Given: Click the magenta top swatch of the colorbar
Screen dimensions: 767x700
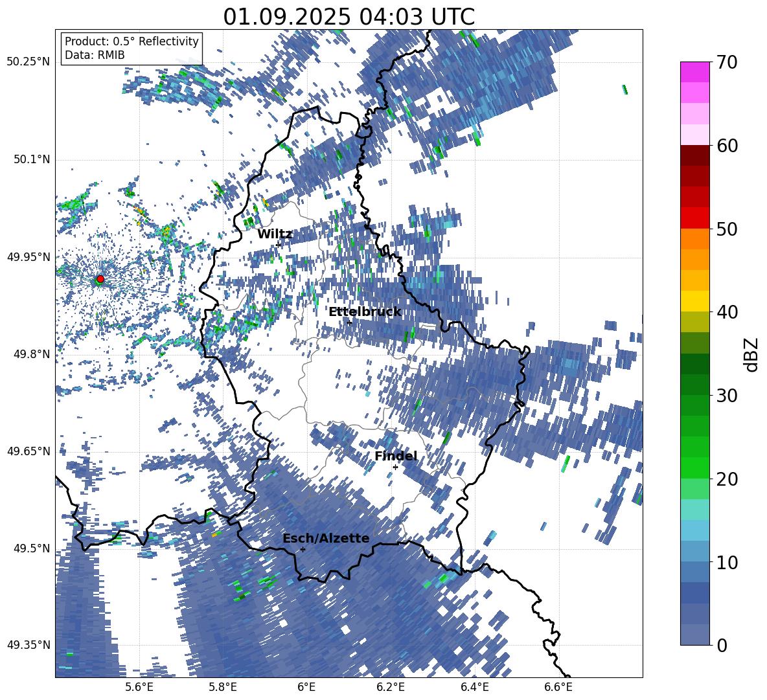Looking at the screenshot, I should coord(694,73).
